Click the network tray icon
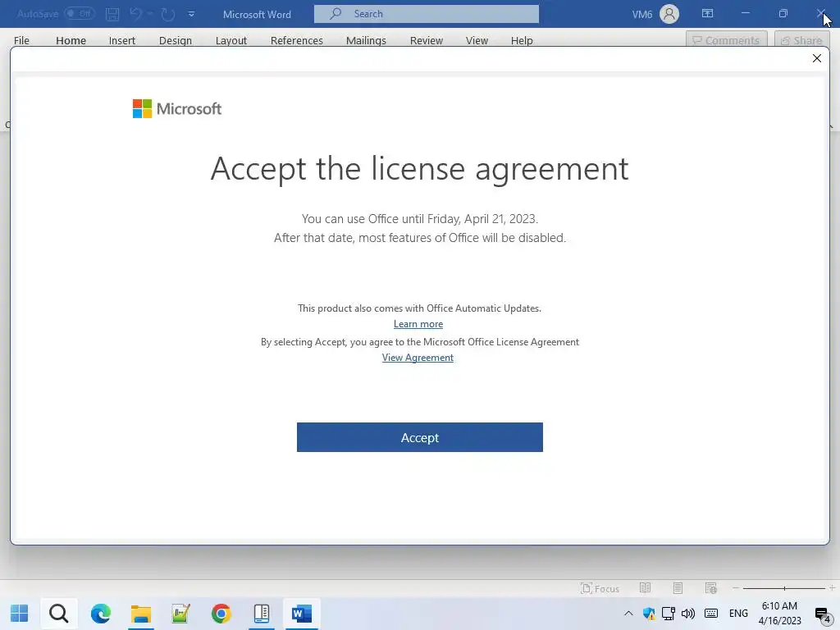840x630 pixels. pos(668,614)
